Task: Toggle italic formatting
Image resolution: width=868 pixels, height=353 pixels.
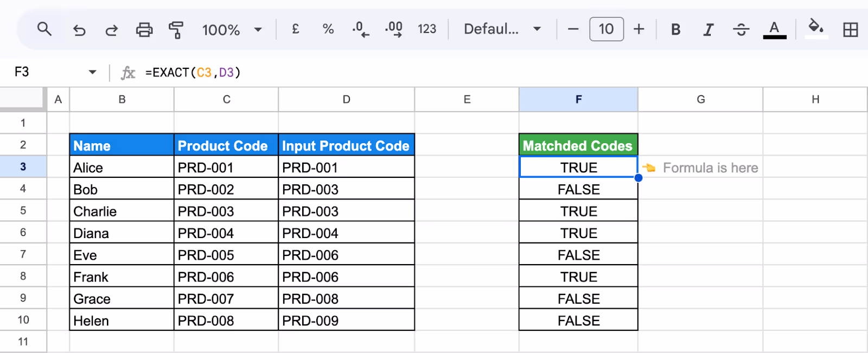Action: (709, 29)
